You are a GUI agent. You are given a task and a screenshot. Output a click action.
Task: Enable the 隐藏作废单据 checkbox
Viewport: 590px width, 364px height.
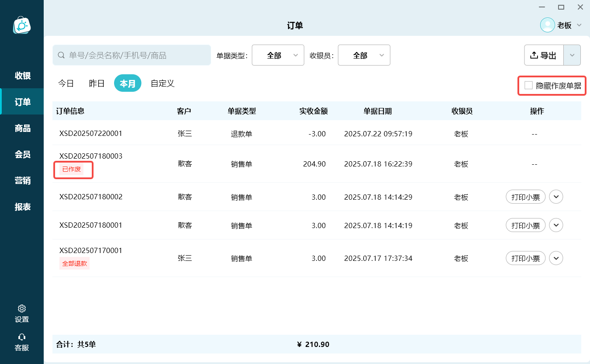point(528,85)
